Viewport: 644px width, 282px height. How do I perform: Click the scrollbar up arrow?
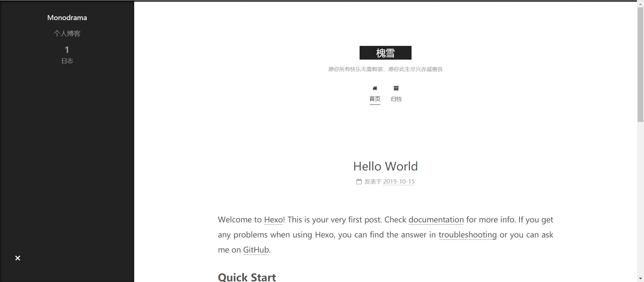click(640, 3)
